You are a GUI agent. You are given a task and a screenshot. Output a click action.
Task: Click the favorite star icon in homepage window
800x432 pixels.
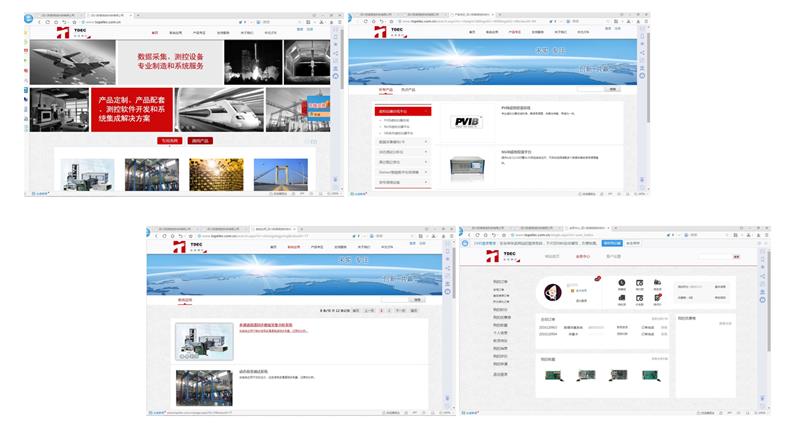74,22
